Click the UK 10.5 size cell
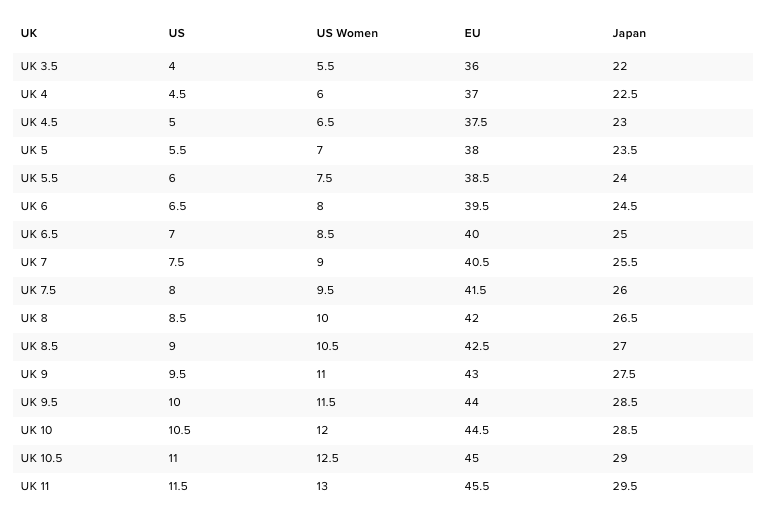 41,459
